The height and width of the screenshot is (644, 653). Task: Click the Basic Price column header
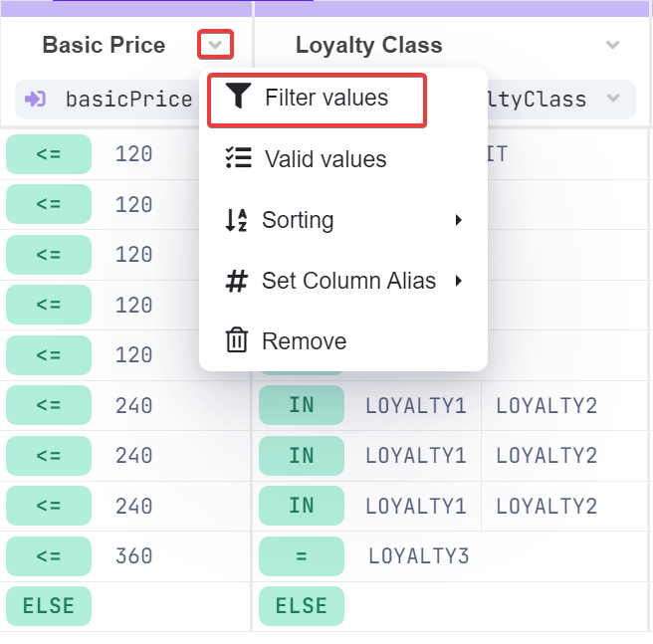(x=104, y=45)
